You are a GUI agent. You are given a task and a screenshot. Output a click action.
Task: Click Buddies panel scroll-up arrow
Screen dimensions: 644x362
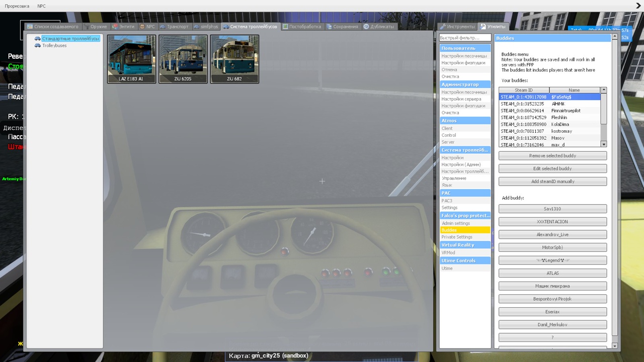point(615,37)
